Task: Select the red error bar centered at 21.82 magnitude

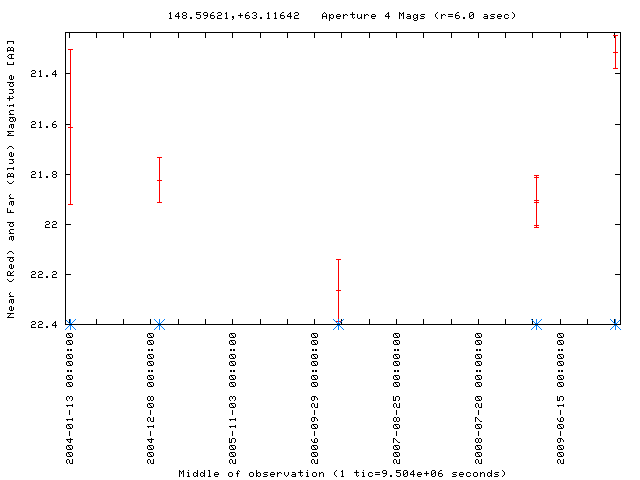Action: [160, 180]
